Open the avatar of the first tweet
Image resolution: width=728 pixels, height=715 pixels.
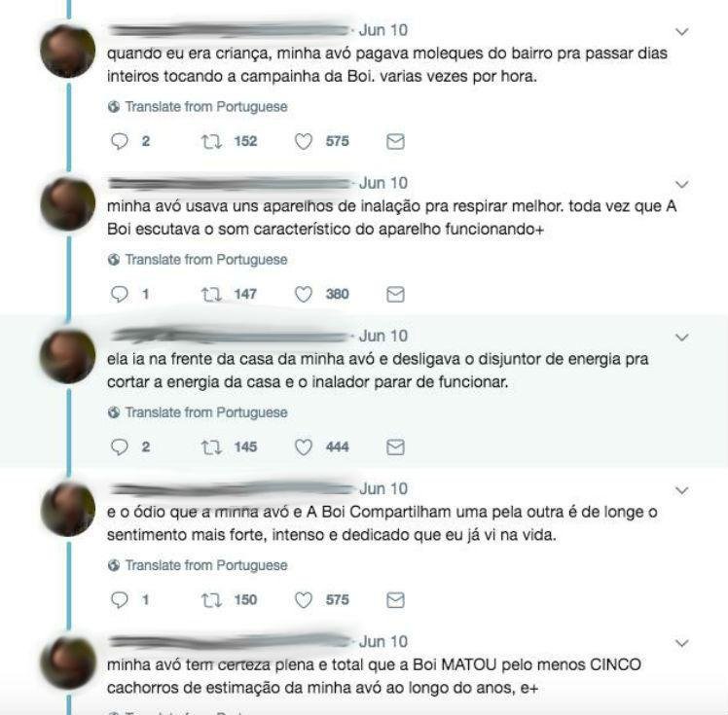pyautogui.click(x=68, y=51)
